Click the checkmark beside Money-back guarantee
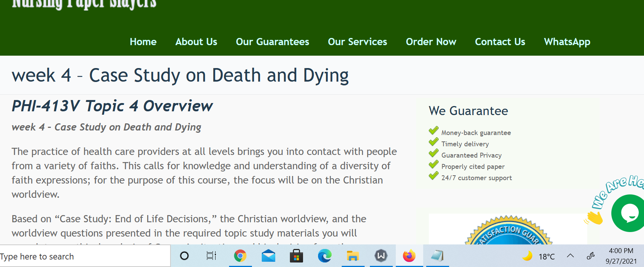The image size is (644, 267). (434, 131)
